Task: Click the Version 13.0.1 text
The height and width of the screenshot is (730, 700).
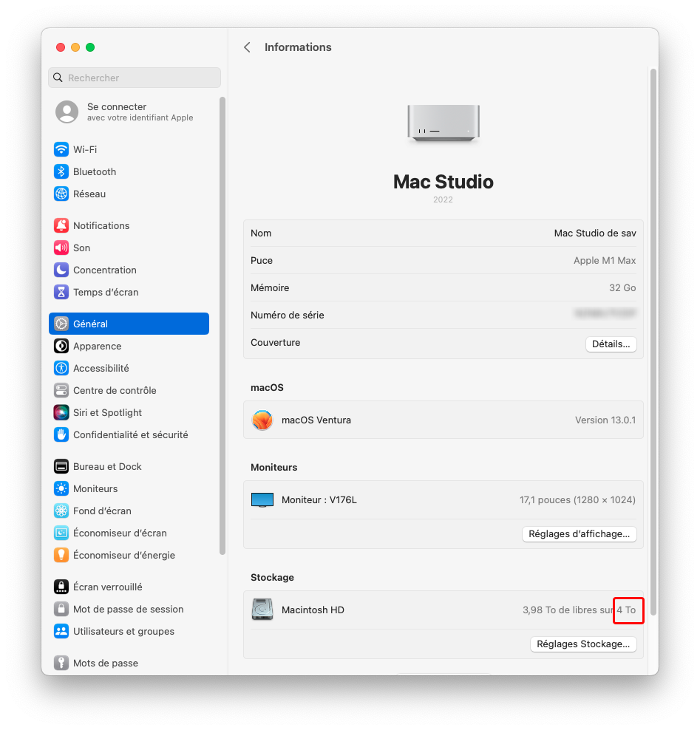Action: 605,420
